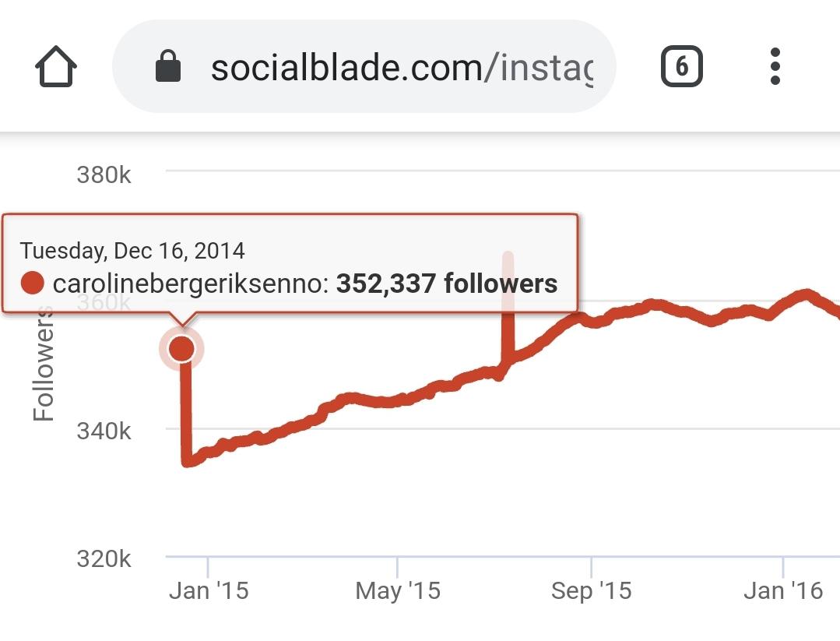Click the May '15 axis label

coord(398,590)
